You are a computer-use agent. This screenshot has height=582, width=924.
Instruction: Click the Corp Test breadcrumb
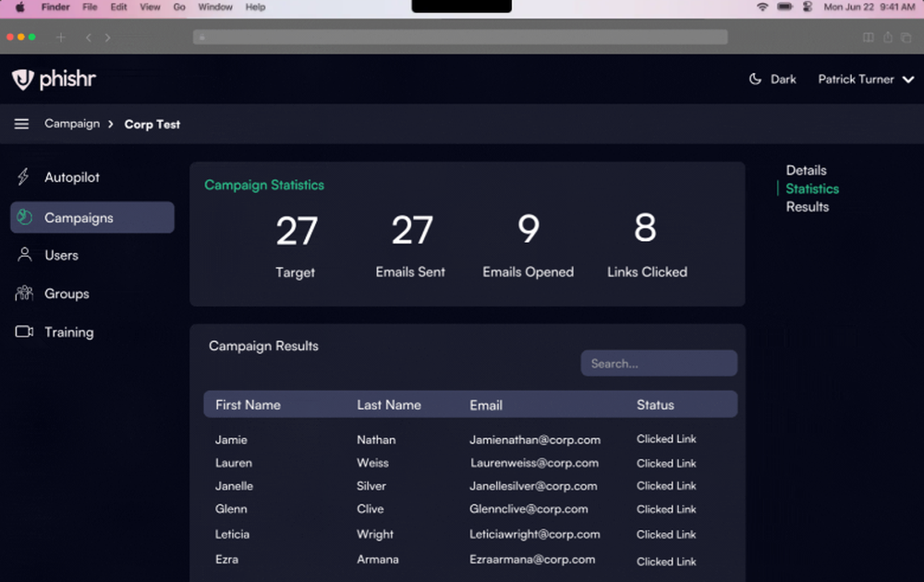(152, 125)
